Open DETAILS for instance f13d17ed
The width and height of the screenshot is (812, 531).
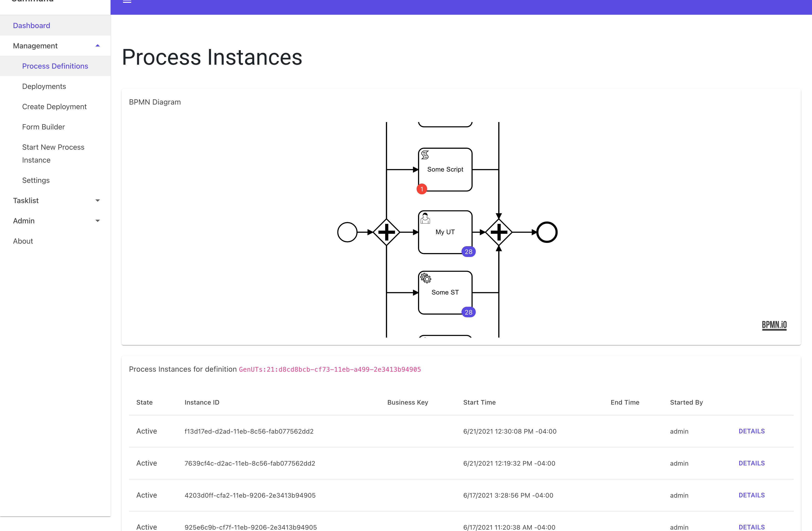click(x=751, y=431)
